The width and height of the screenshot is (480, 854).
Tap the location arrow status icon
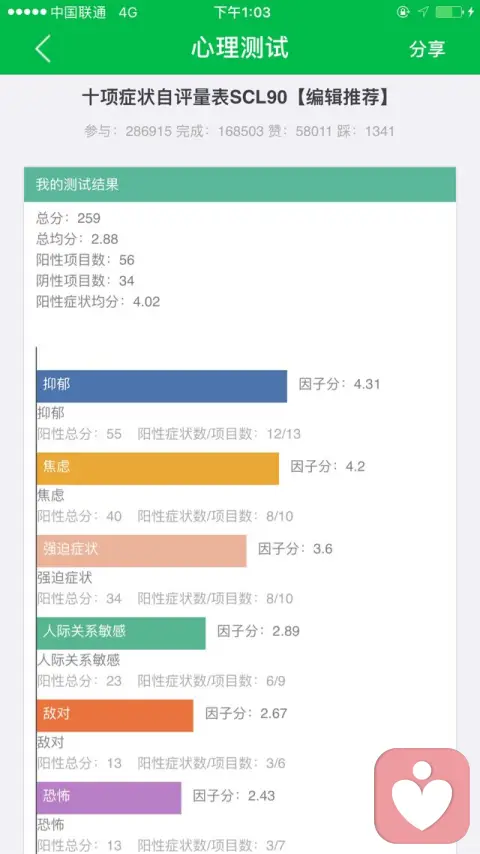[x=423, y=12]
